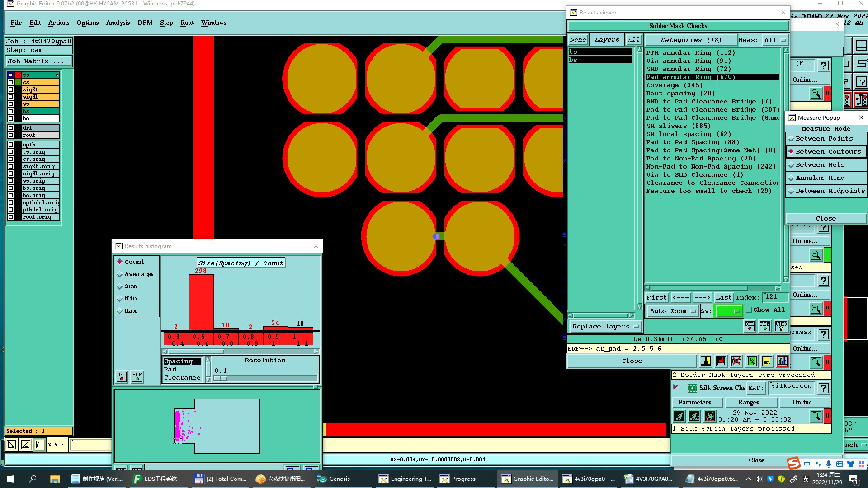This screenshot has height=488, width=868.
Task: Click the Job Matrix button
Action: (38, 61)
